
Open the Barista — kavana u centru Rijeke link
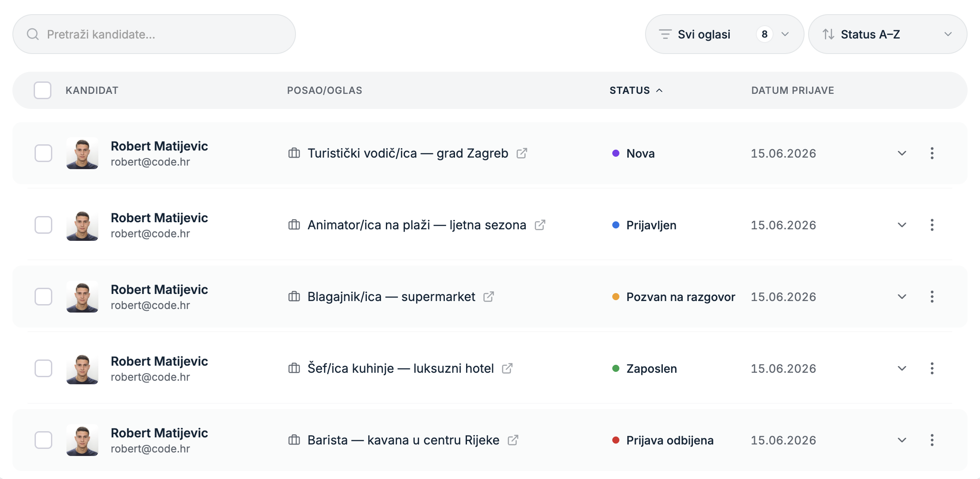pyautogui.click(x=403, y=440)
